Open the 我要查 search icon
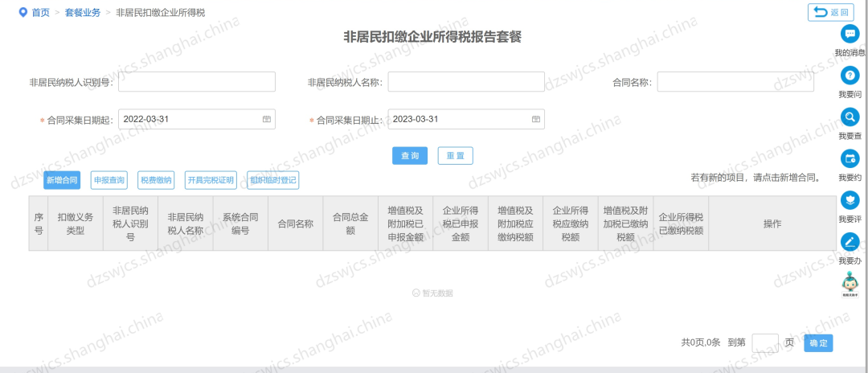The height and width of the screenshot is (373, 868). tap(850, 117)
